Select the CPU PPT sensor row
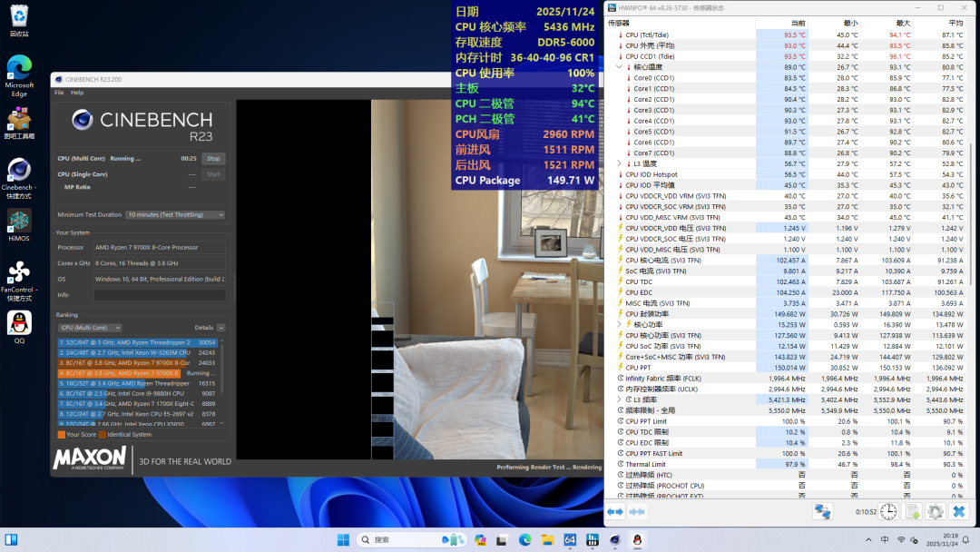980x552 pixels. click(786, 368)
